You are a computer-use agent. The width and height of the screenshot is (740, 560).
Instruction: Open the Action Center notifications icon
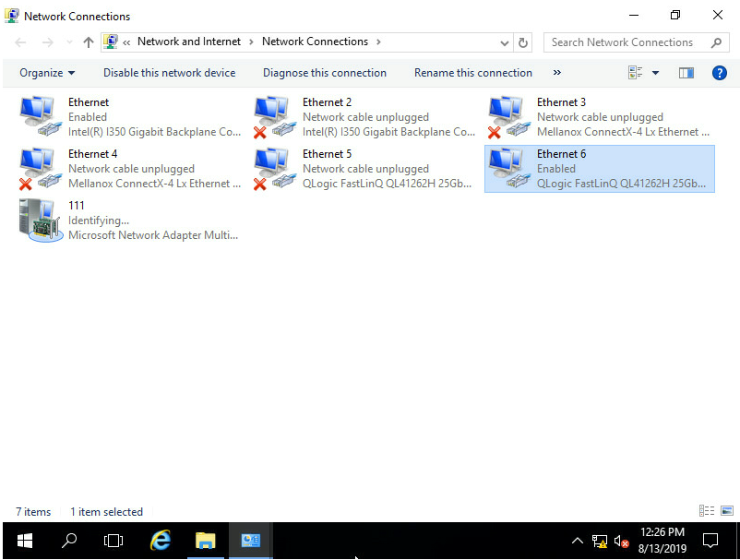[710, 541]
